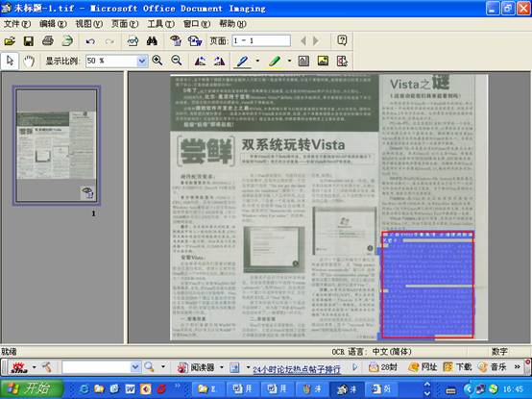Expand the 显示比例 zoom percentage dropdown

pos(142,62)
